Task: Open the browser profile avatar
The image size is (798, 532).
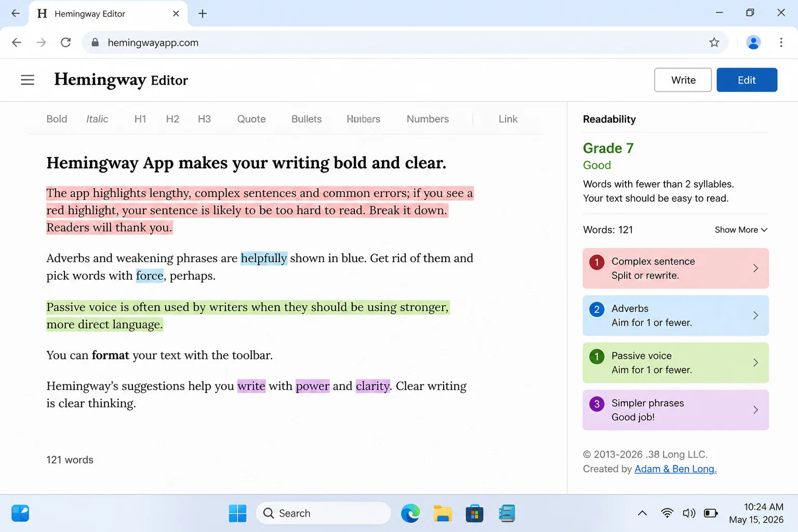Action: click(x=753, y=43)
